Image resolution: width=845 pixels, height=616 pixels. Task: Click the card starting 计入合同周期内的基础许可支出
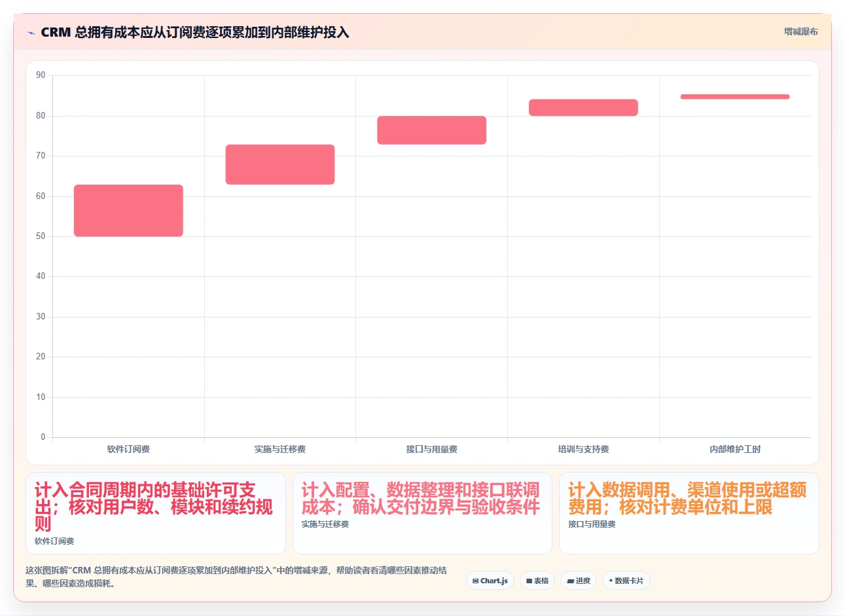[x=156, y=513]
